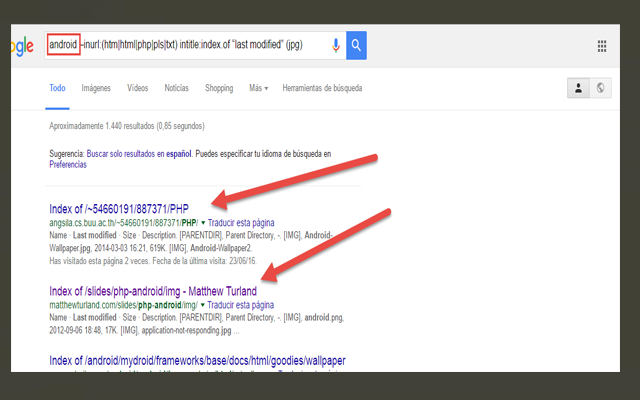This screenshot has width=640, height=400.
Task: Click the results count text Aproximadamente 1.440 resultados
Action: point(127,126)
